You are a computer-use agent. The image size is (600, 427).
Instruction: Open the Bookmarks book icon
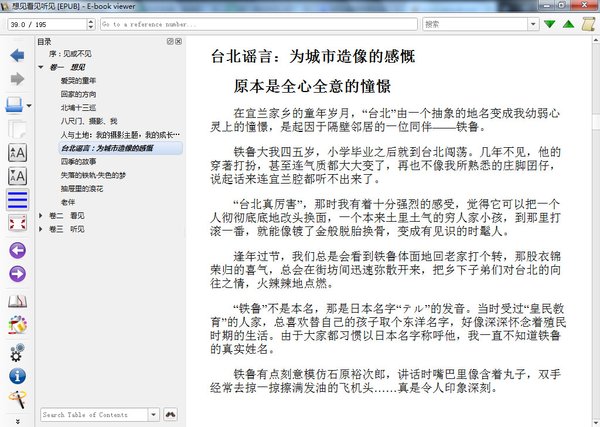coord(18,302)
